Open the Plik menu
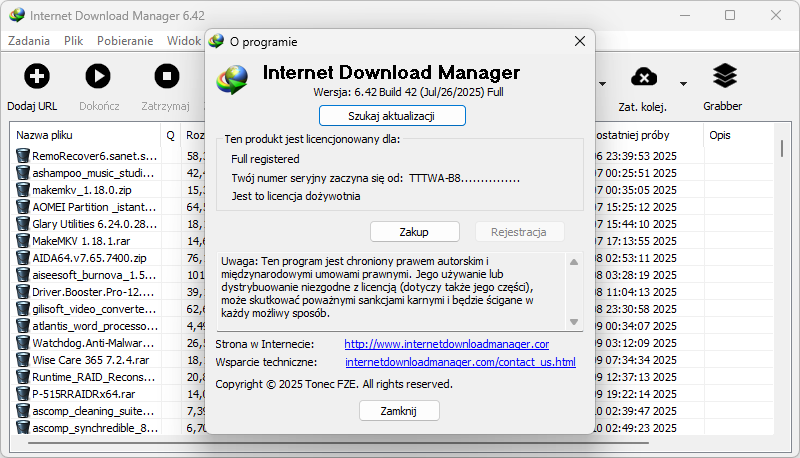The height and width of the screenshot is (458, 800). tap(73, 41)
